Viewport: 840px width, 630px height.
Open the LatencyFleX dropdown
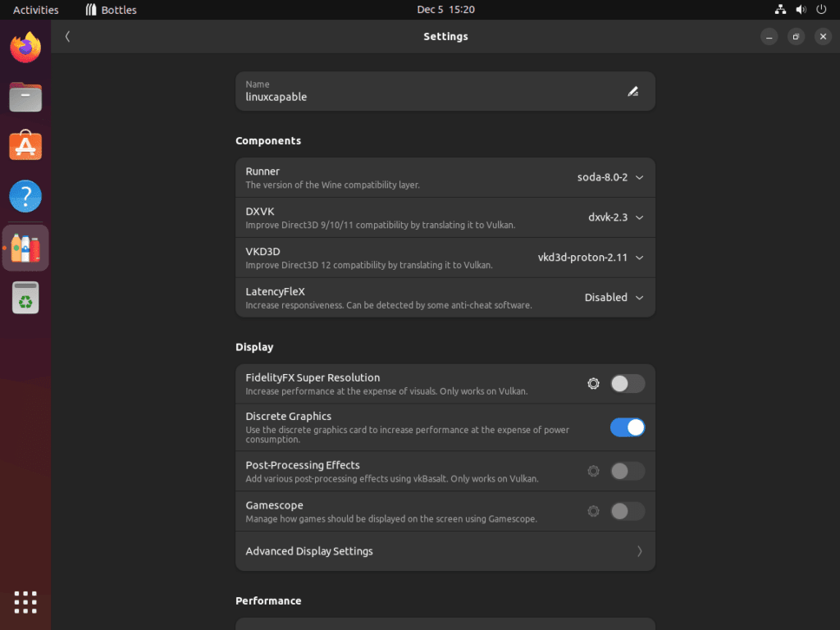(x=613, y=297)
